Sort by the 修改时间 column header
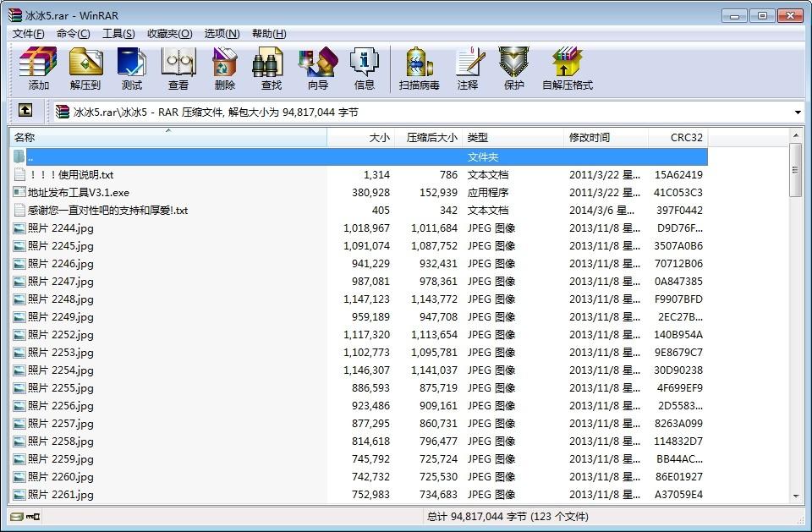The height and width of the screenshot is (532, 812). [x=605, y=137]
